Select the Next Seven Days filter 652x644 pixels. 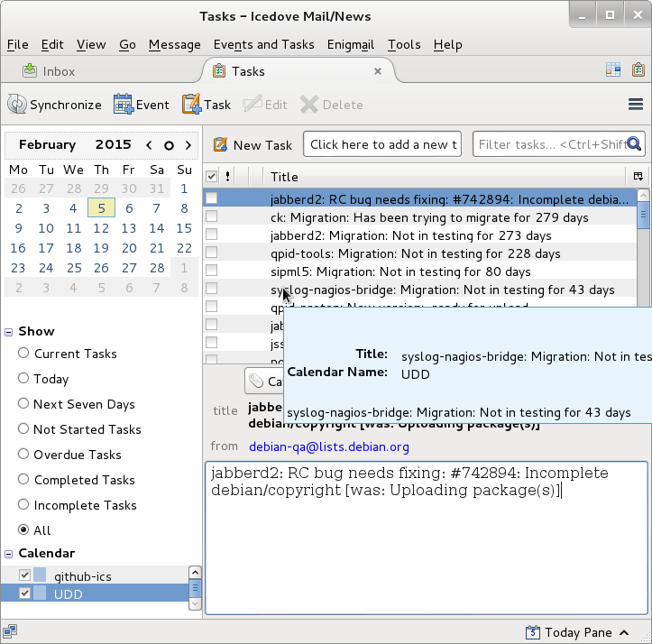click(x=23, y=403)
